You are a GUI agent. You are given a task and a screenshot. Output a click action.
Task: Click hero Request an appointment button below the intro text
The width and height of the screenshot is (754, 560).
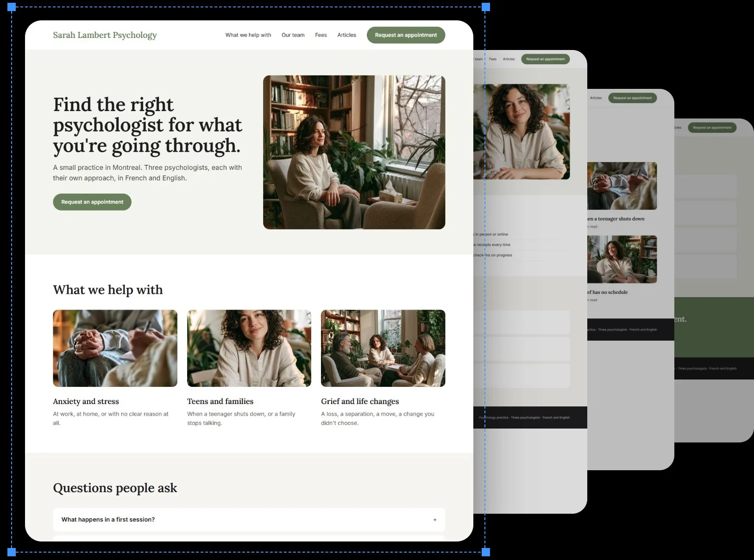[x=92, y=202]
